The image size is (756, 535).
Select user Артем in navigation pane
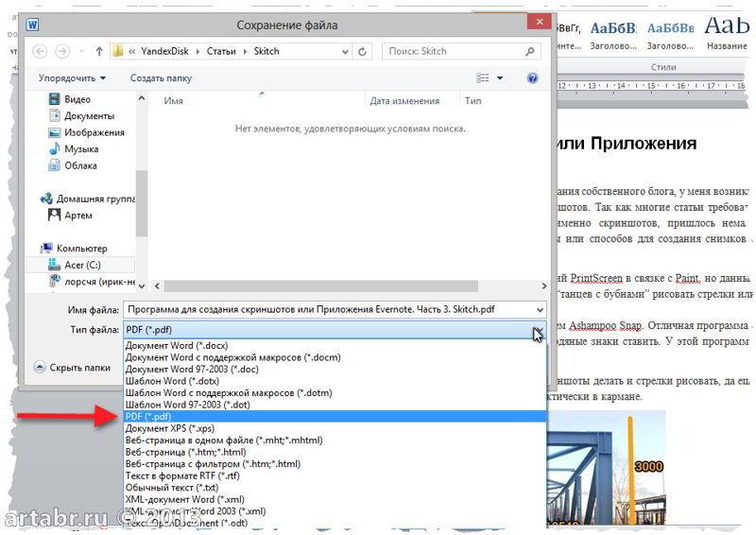point(78,216)
